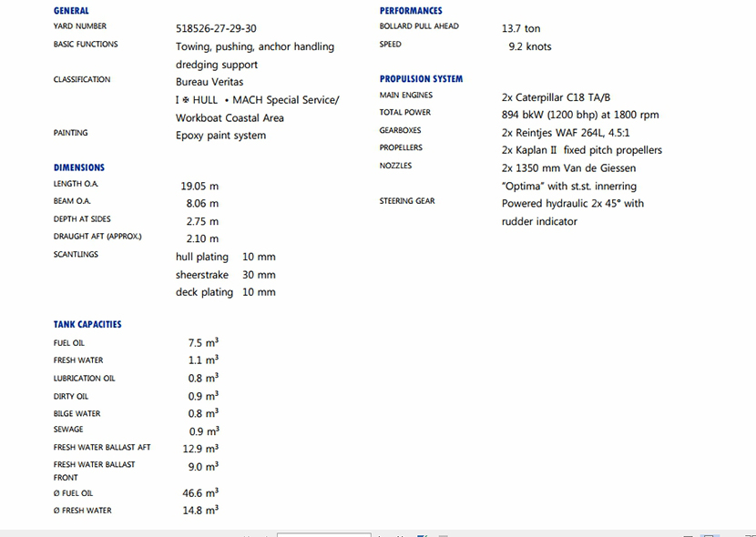Click the yard number value 518526-27-29-30
This screenshot has height=537, width=756.
pyautogui.click(x=216, y=28)
